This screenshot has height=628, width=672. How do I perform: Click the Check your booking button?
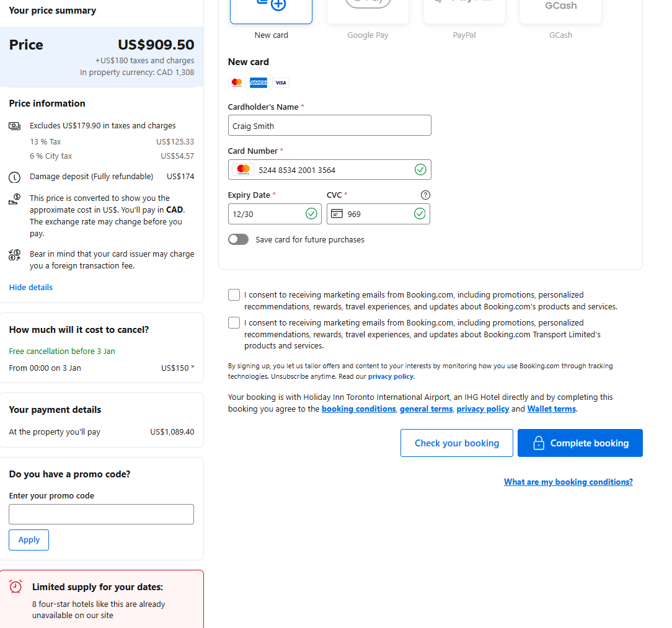[456, 443]
